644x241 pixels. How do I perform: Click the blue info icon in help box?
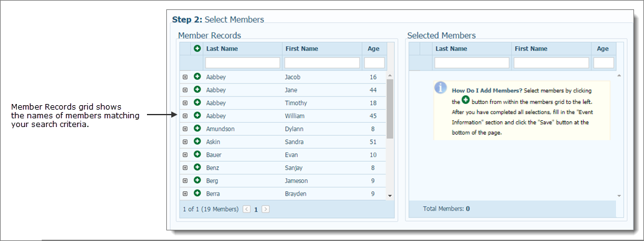[x=441, y=88]
